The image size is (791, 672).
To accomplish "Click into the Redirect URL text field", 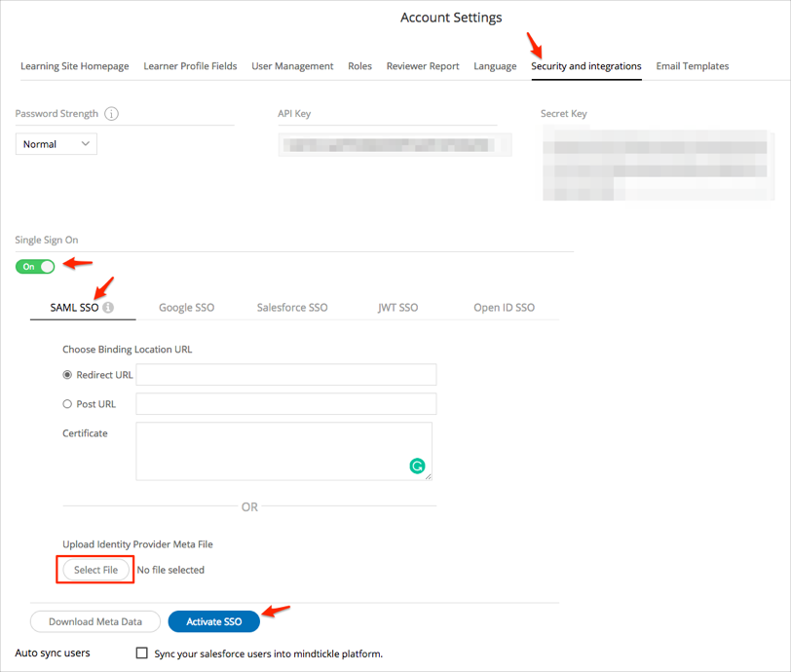I will 286,375.
